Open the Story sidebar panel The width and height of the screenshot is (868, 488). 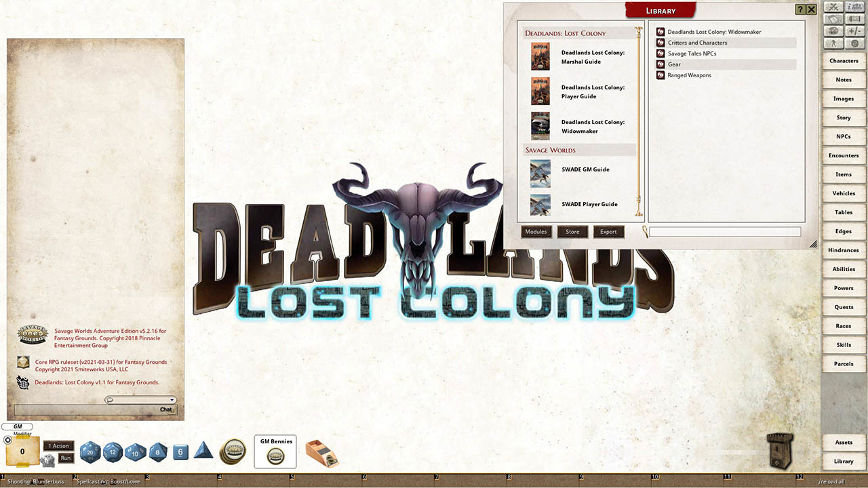[x=843, y=117]
